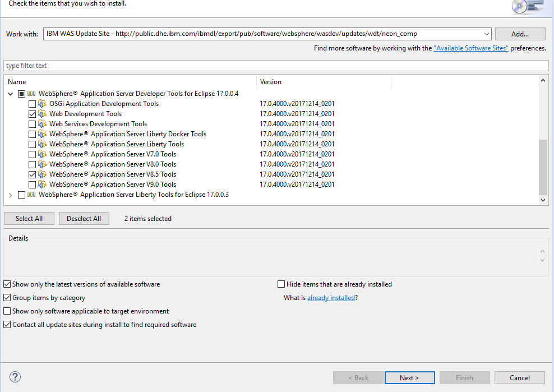Click the category icon for Liberty Tools 17.0.0.3

pyautogui.click(x=31, y=195)
